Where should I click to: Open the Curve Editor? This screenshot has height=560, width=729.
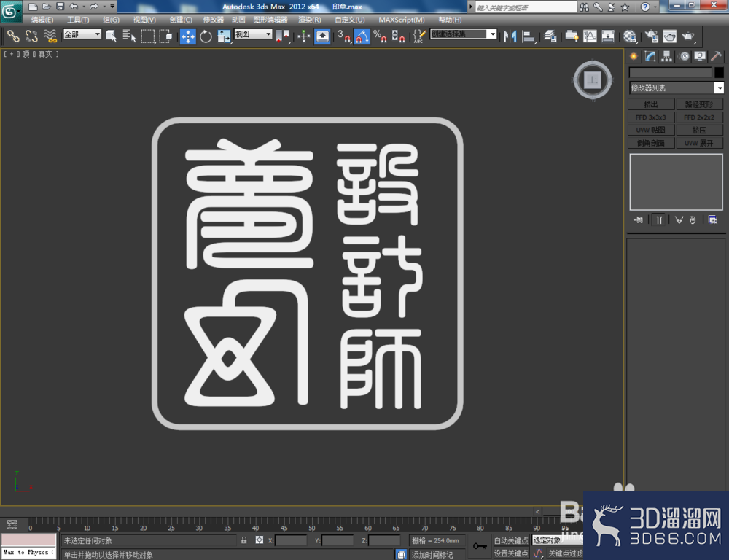coord(590,36)
